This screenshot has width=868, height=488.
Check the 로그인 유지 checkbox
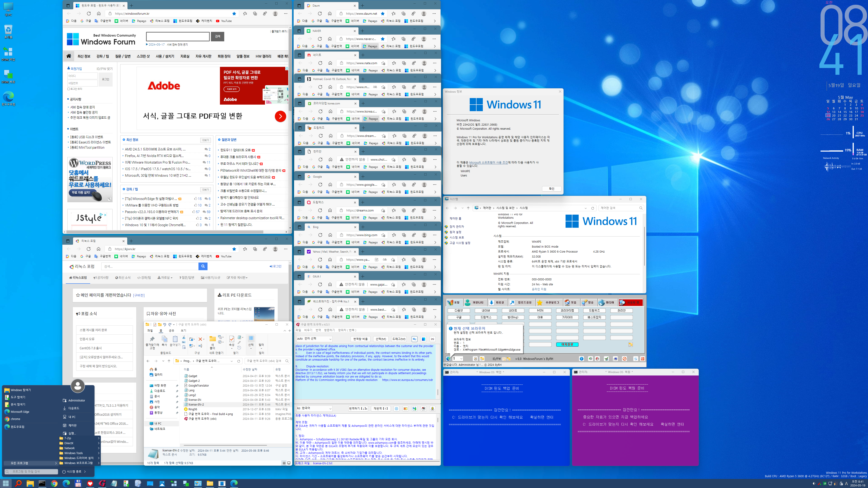[69, 89]
